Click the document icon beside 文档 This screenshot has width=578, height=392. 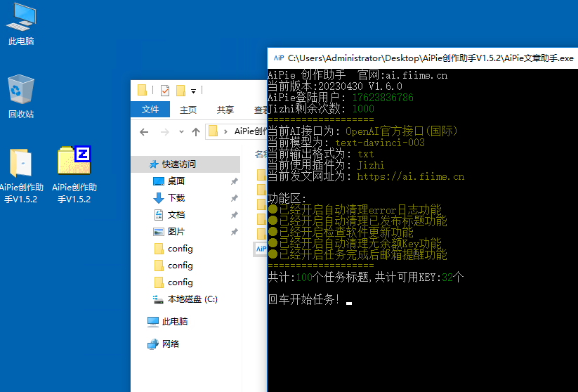point(159,215)
